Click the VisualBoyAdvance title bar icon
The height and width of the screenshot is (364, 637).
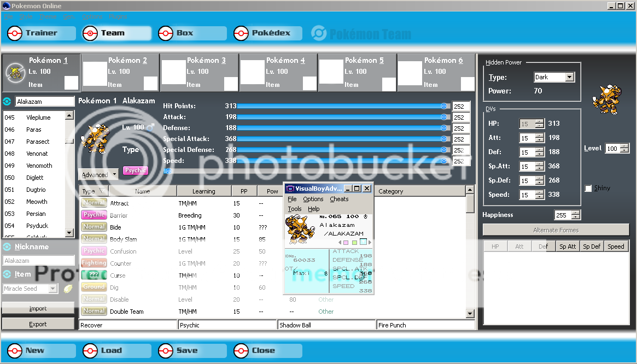pyautogui.click(x=290, y=189)
